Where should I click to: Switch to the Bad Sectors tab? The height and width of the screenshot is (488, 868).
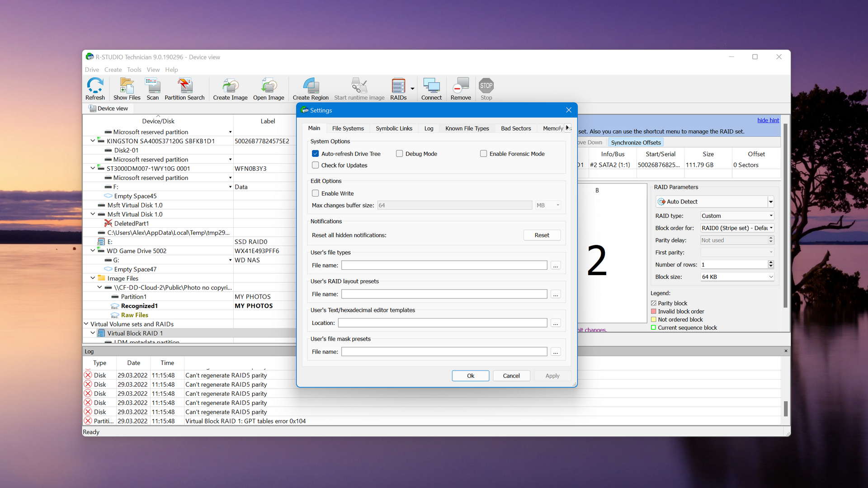(516, 127)
